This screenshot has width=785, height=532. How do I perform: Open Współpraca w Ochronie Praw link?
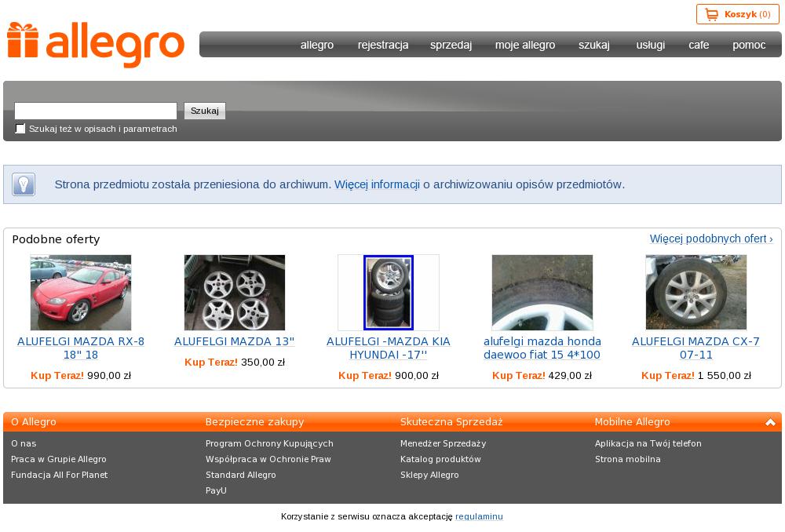268,459
